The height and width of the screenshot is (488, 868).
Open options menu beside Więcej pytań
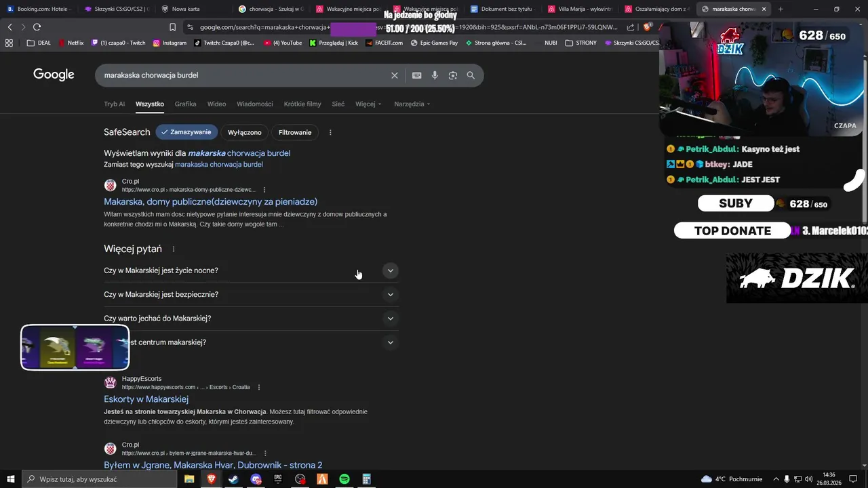(174, 249)
